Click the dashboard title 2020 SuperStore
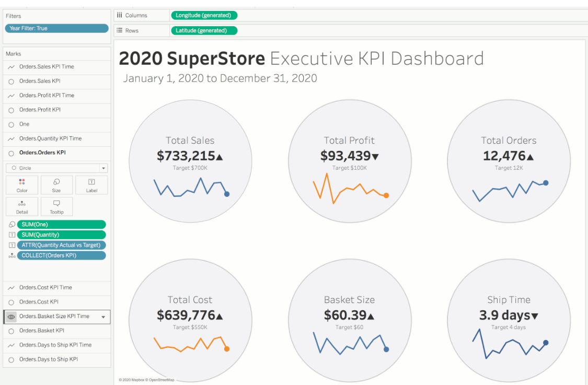Screen dimensions: 588x385 (192, 59)
